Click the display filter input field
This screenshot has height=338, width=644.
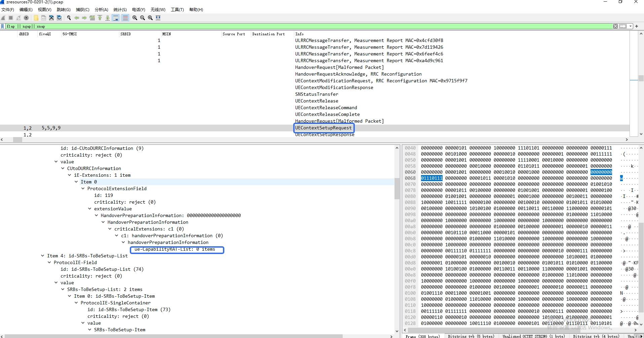pyautogui.click(x=309, y=26)
